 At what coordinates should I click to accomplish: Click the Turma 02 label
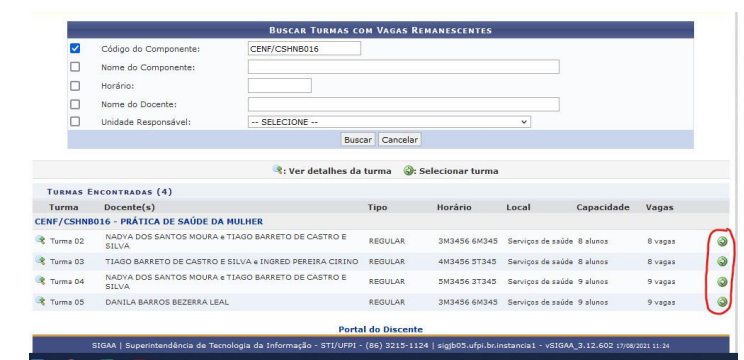(67, 241)
